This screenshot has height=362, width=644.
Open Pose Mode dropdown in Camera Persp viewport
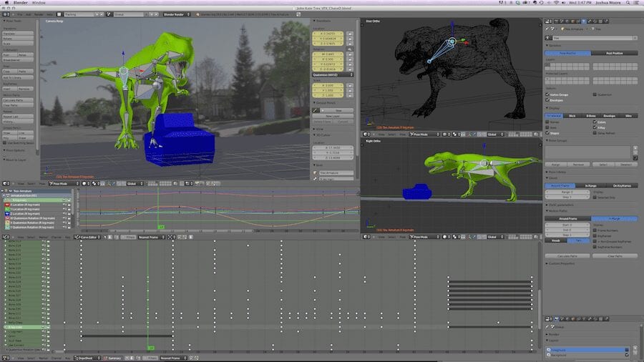point(64,183)
